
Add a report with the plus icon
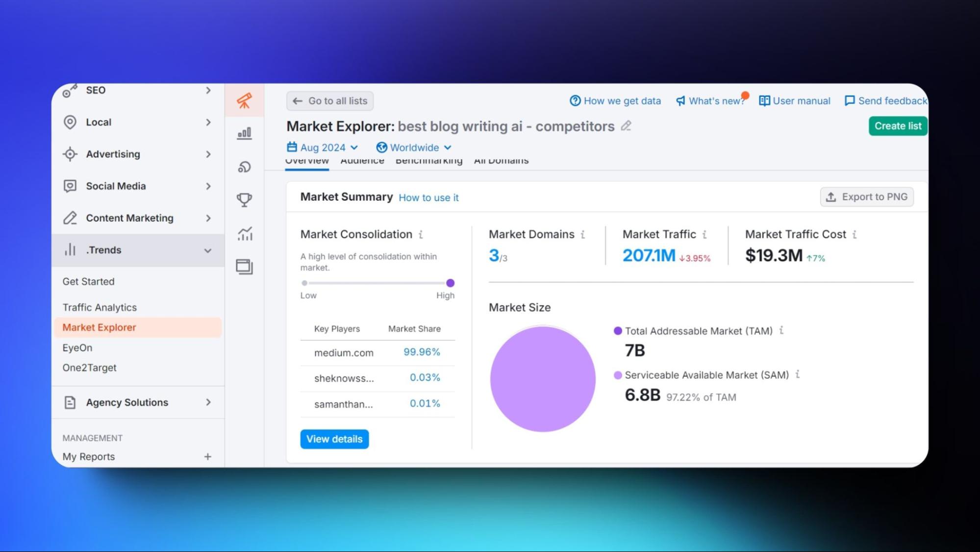pos(208,457)
